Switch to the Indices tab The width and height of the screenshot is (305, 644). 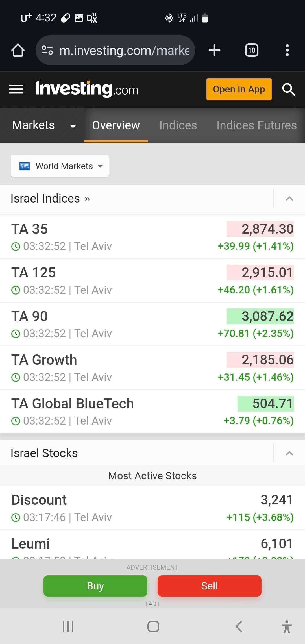pyautogui.click(x=178, y=125)
